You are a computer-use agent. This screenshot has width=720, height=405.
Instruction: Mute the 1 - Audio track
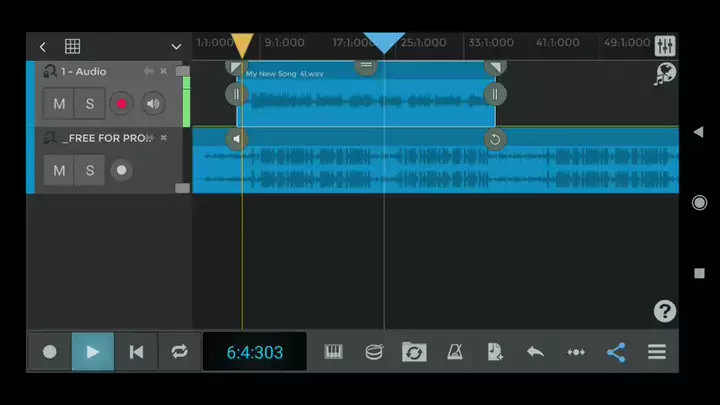tap(59, 104)
